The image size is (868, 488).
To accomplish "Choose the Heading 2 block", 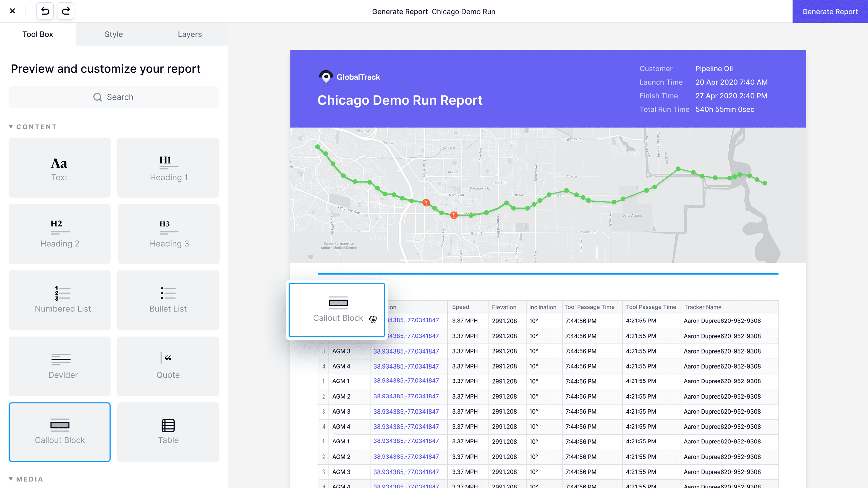I will coord(59,234).
